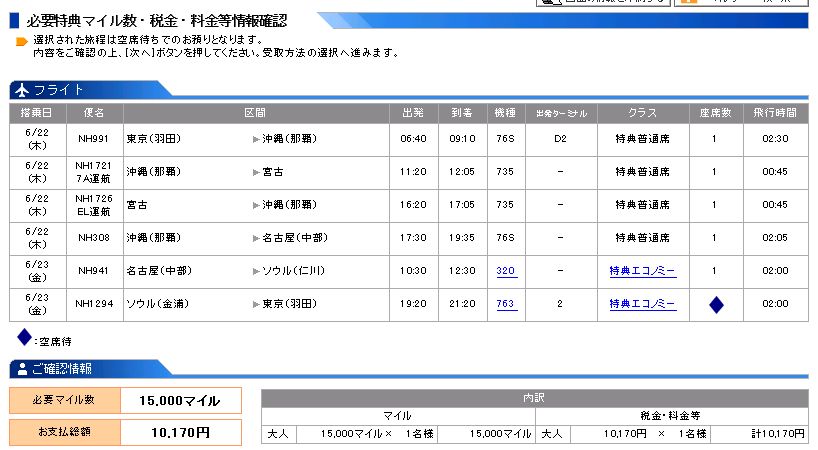Click the diamond icon next to 空席待 legend
Image resolution: width=818 pixels, height=450 pixels.
pos(24,337)
